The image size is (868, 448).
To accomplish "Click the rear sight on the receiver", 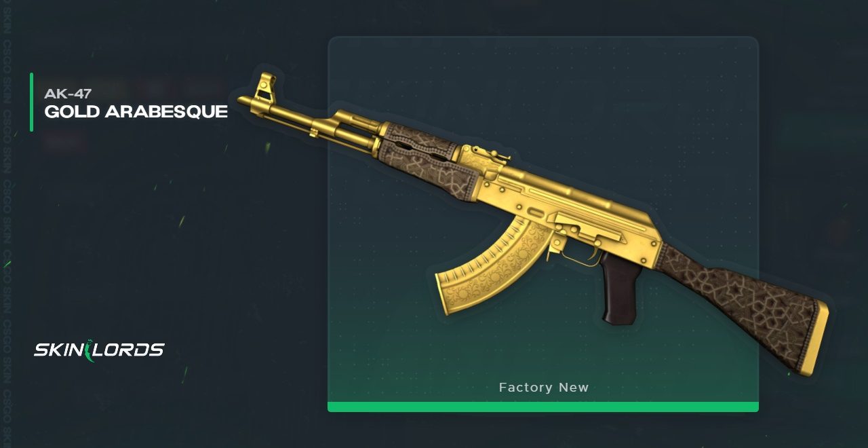I will [x=490, y=154].
